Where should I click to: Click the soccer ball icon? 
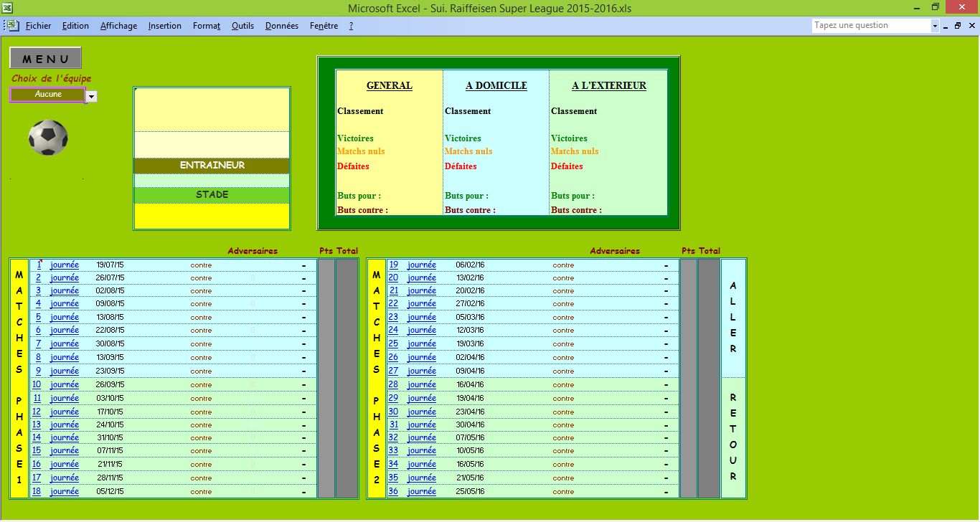tap(48, 138)
